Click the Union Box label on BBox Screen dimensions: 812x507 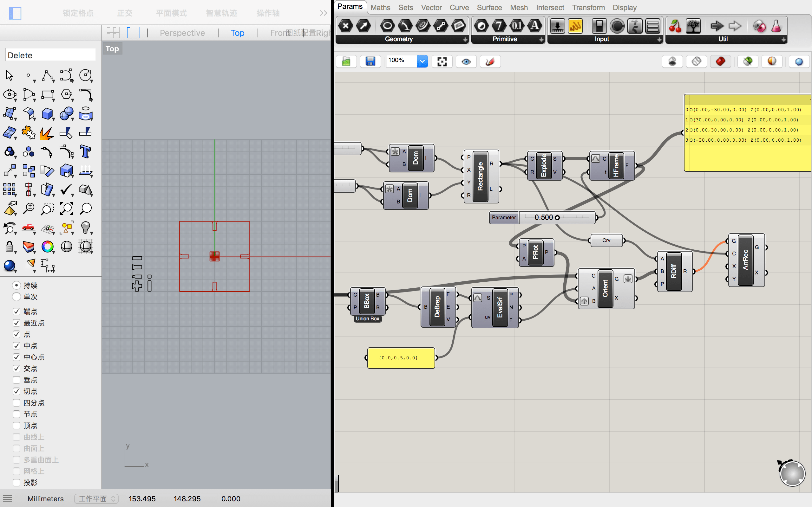(x=367, y=318)
